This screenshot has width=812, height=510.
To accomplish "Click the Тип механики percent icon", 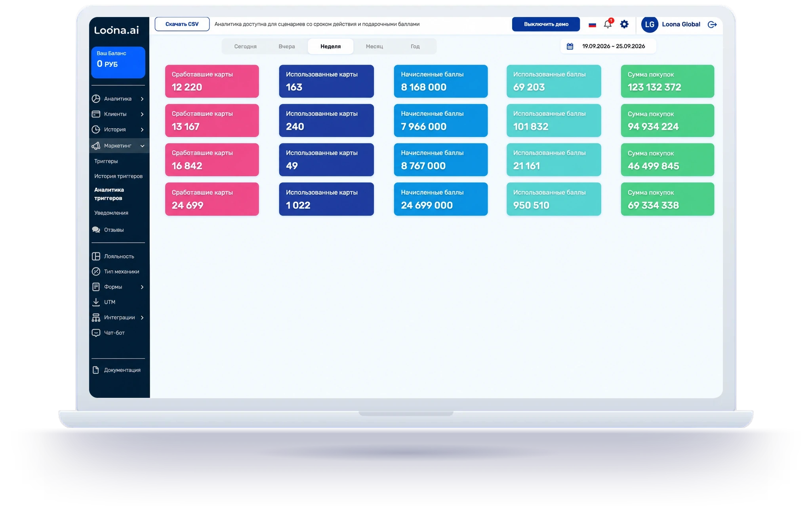I will [96, 271].
